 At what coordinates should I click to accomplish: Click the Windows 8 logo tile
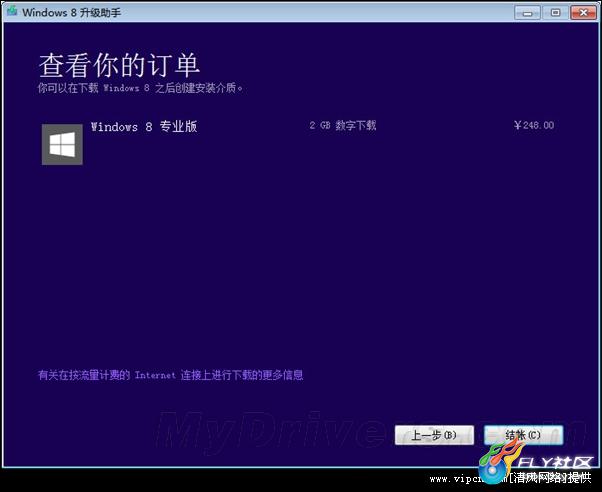click(x=62, y=144)
